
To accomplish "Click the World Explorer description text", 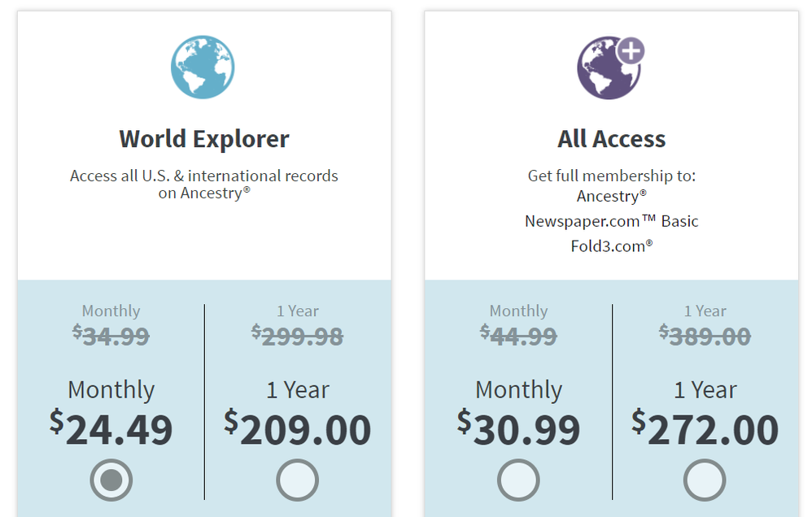I will click(203, 184).
